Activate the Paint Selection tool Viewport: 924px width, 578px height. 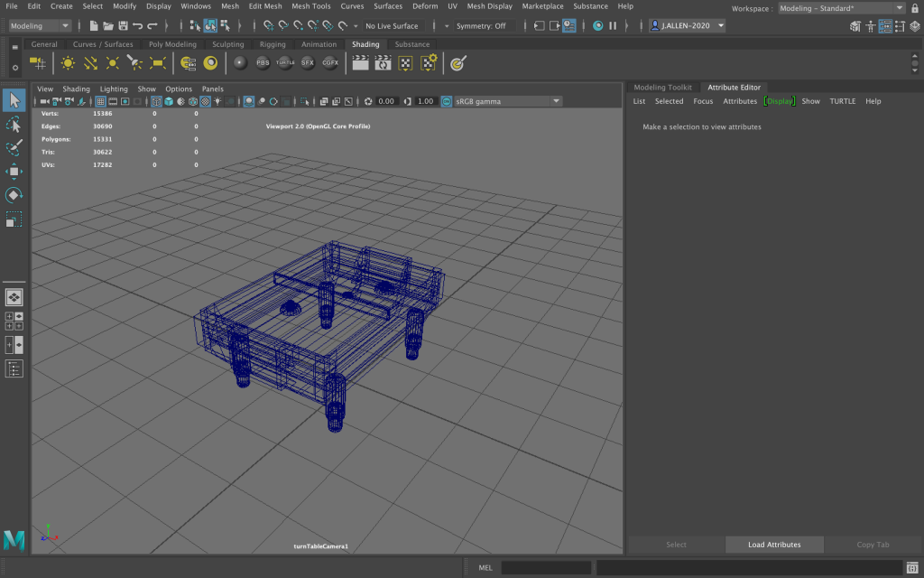click(x=14, y=147)
